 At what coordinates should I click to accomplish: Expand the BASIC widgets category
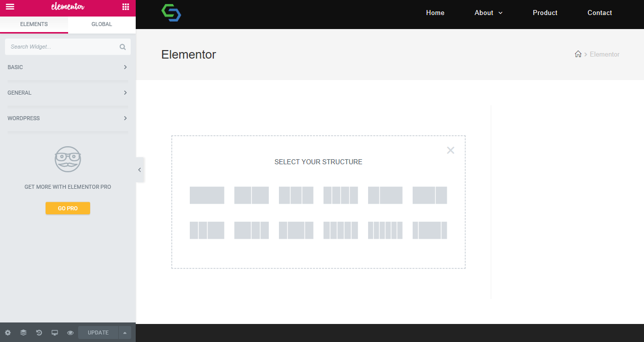coord(68,67)
